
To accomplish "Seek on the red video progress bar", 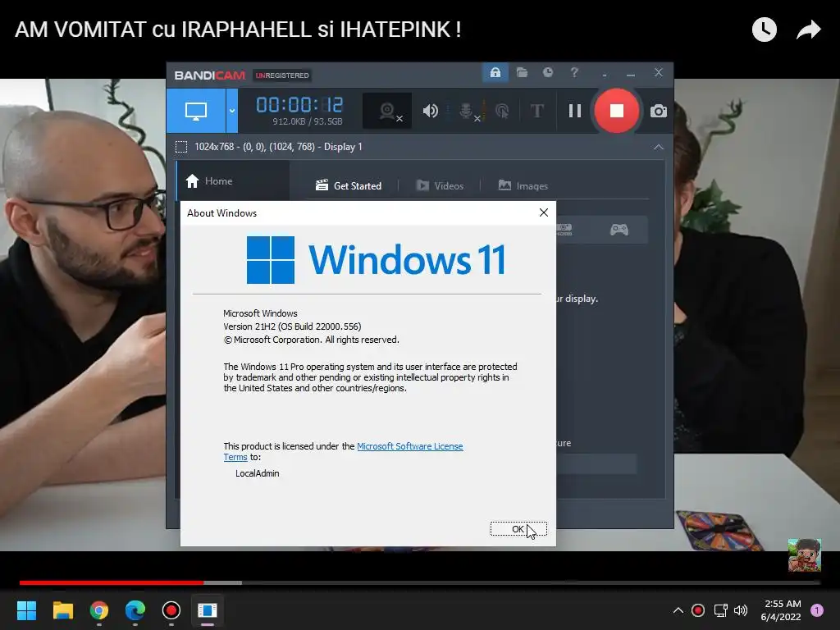I will tap(112, 582).
